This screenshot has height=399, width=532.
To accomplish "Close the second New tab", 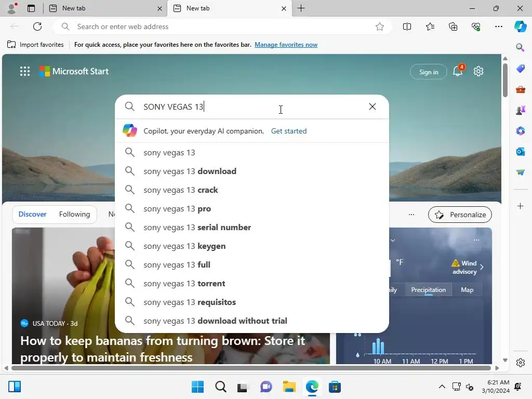I will [284, 8].
